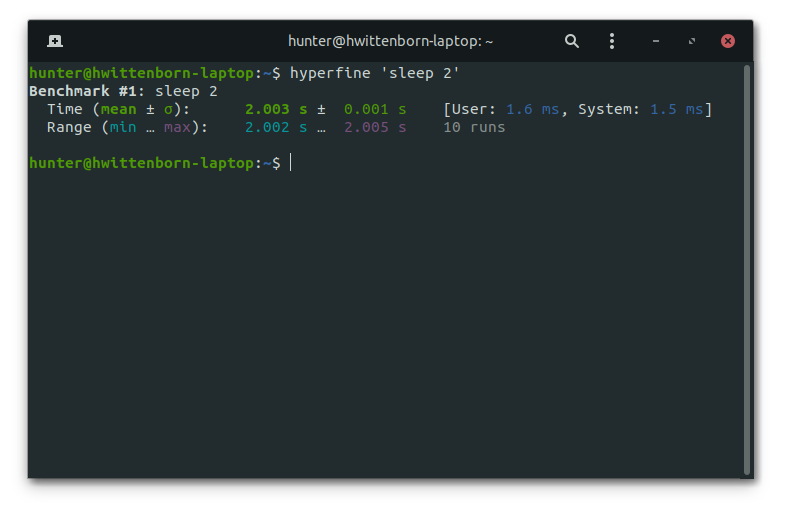Image resolution: width=785 pixels, height=518 pixels.
Task: Minimize the terminal window
Action: 656,41
